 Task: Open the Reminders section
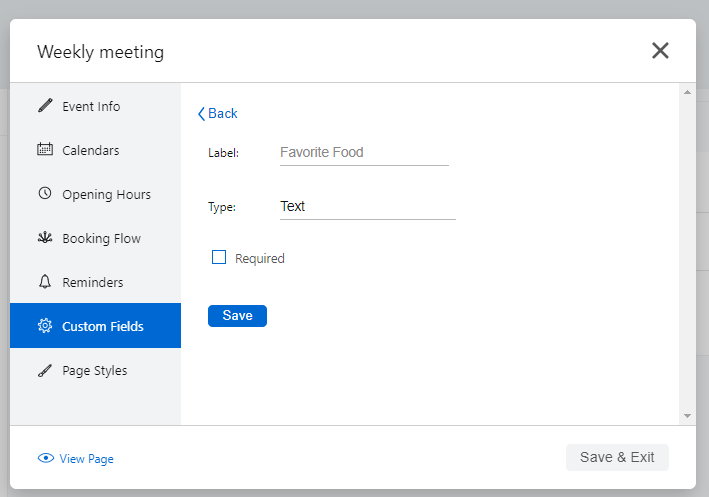(x=93, y=282)
